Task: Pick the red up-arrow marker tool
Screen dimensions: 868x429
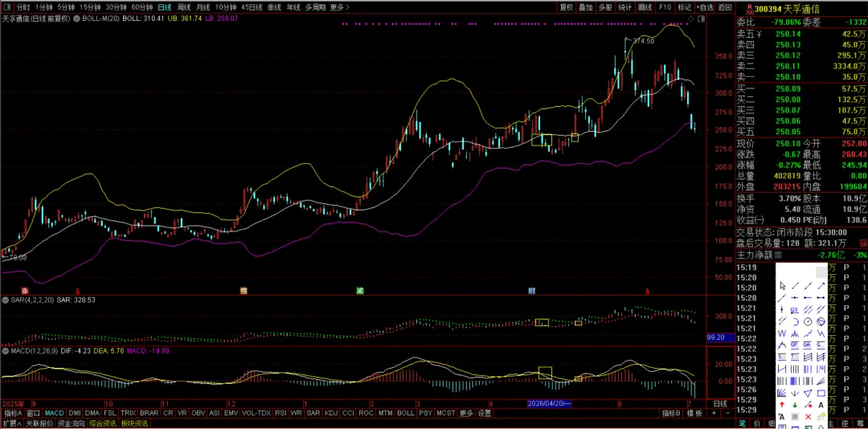Action: tap(782, 405)
